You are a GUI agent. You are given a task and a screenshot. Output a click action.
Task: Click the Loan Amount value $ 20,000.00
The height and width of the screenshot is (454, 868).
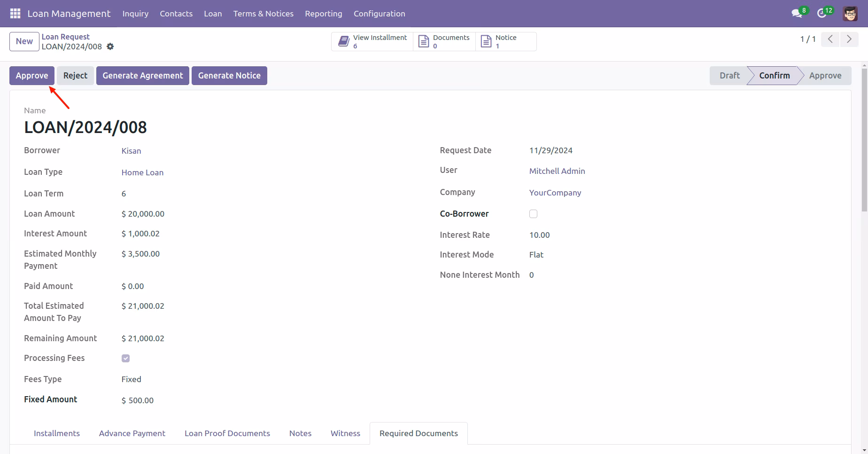143,214
